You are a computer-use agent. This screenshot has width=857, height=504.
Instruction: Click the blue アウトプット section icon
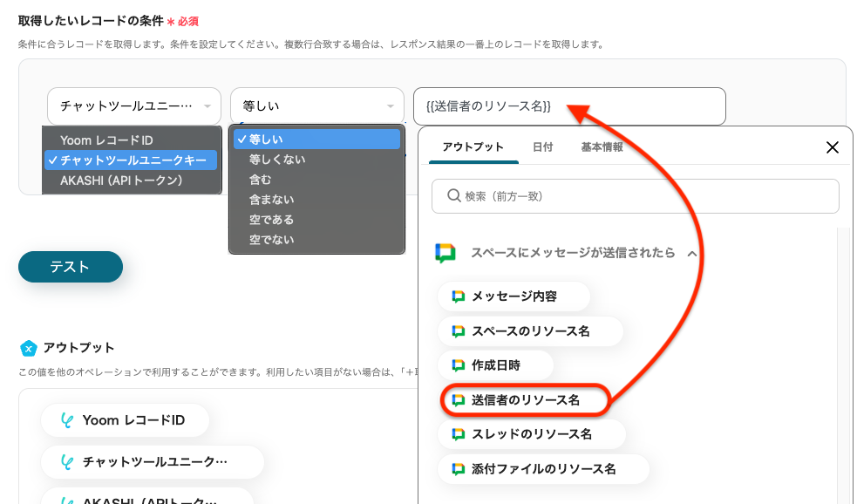tap(28, 348)
